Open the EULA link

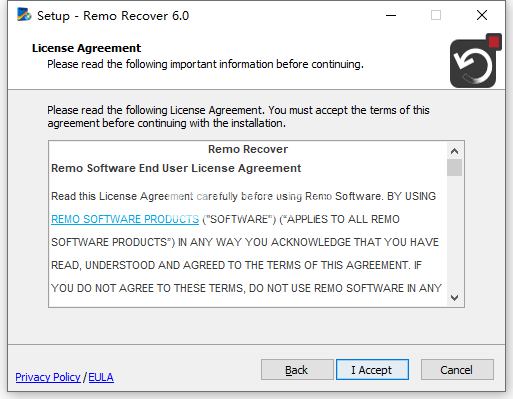click(x=101, y=377)
